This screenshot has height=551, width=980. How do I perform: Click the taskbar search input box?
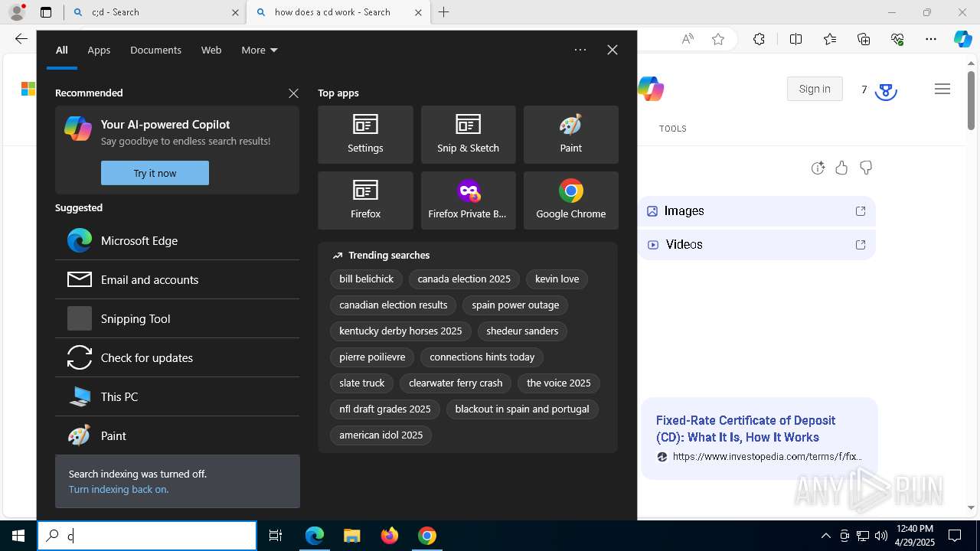(x=147, y=536)
